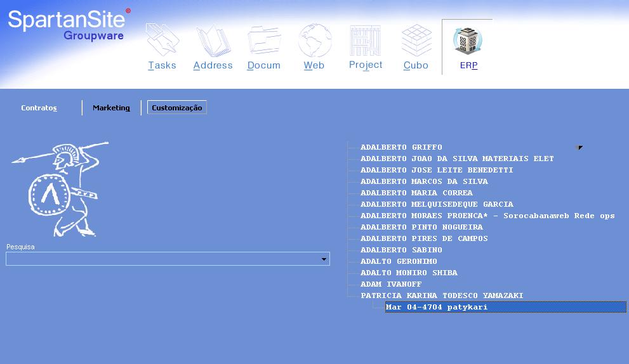Click the Cubo label link
Image resolution: width=629 pixels, height=364 pixels.
pos(416,65)
